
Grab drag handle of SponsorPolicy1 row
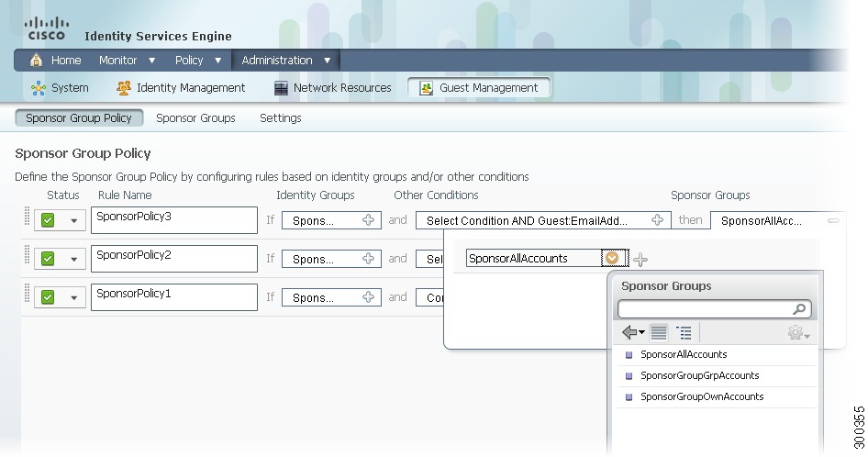[x=27, y=293]
